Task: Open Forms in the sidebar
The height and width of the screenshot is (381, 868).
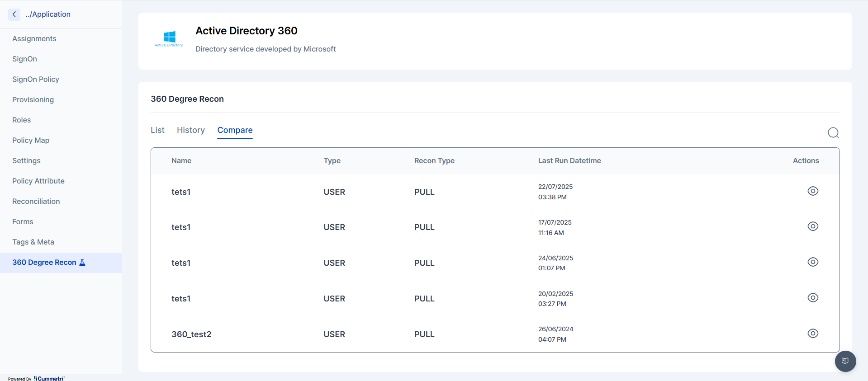Action: coord(23,222)
